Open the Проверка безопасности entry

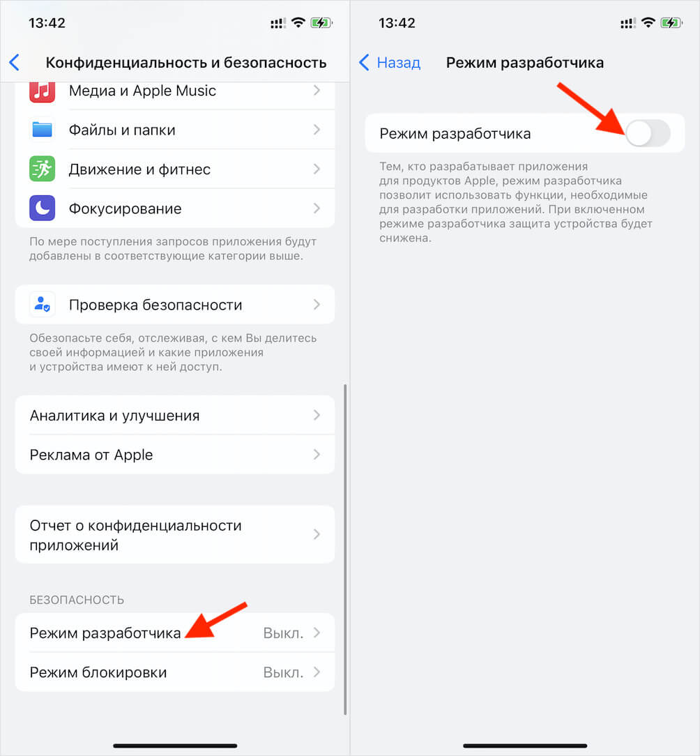point(175,305)
